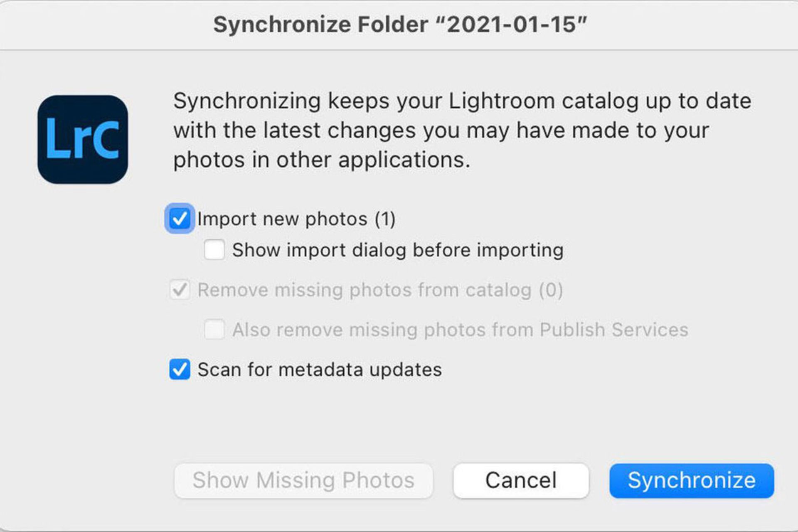Screen dimensions: 798x532
Task: Click the 'Show import dialog before importing' label
Action: 398,250
